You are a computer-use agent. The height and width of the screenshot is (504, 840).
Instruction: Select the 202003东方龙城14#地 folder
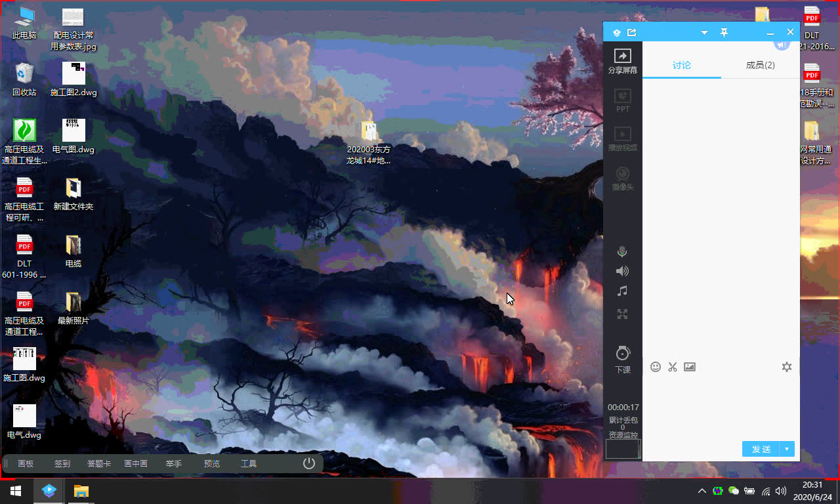pyautogui.click(x=368, y=142)
